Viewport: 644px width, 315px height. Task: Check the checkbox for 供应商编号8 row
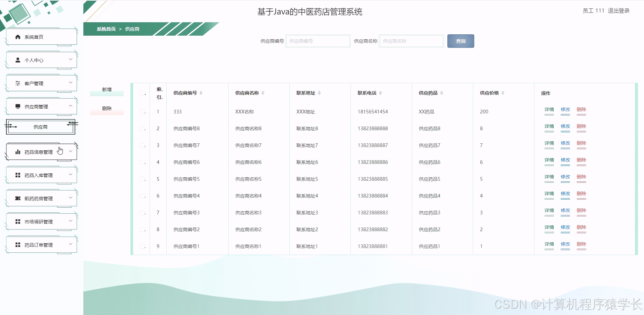point(143,128)
